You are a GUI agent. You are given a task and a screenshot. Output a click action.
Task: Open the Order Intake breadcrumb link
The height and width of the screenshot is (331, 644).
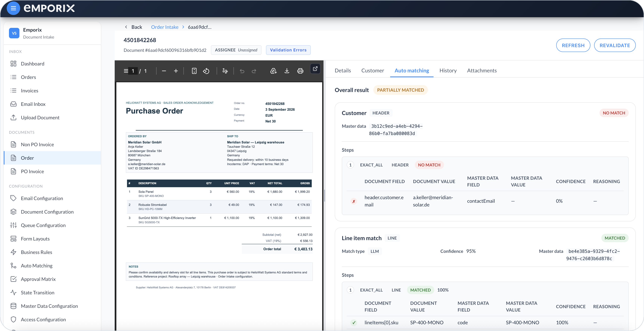[x=165, y=27]
